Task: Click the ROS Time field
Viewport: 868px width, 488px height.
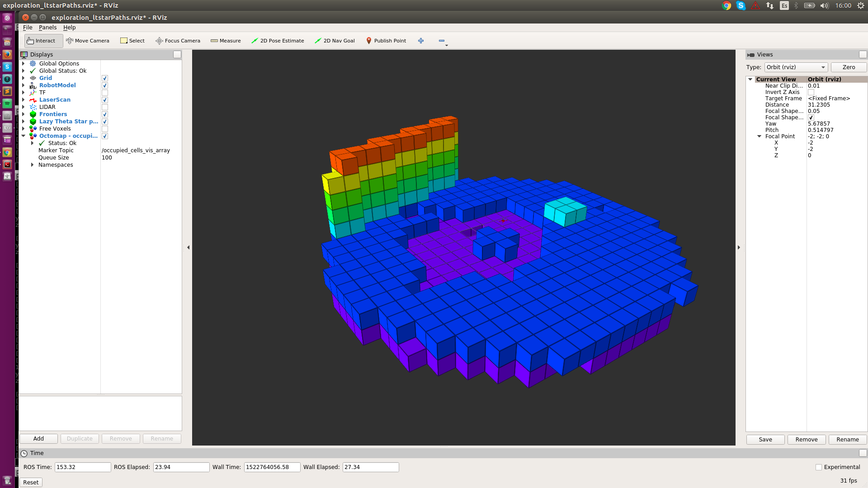Action: tap(83, 467)
